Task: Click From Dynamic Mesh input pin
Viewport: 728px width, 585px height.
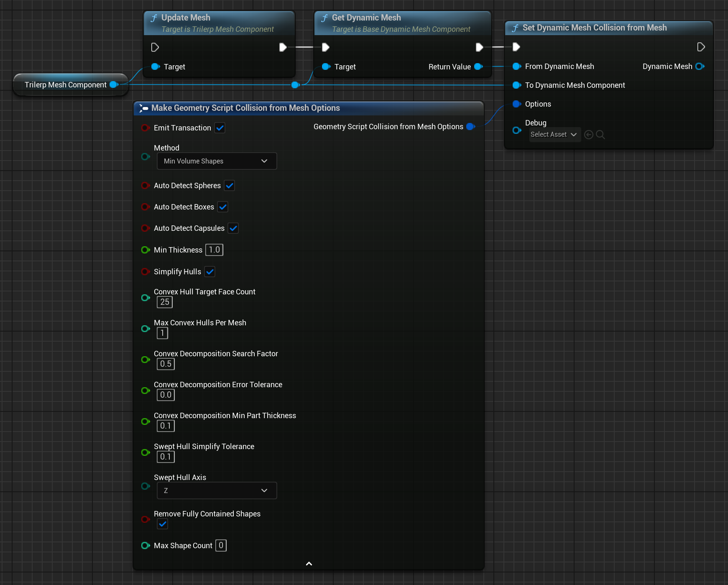Action: [x=517, y=66]
